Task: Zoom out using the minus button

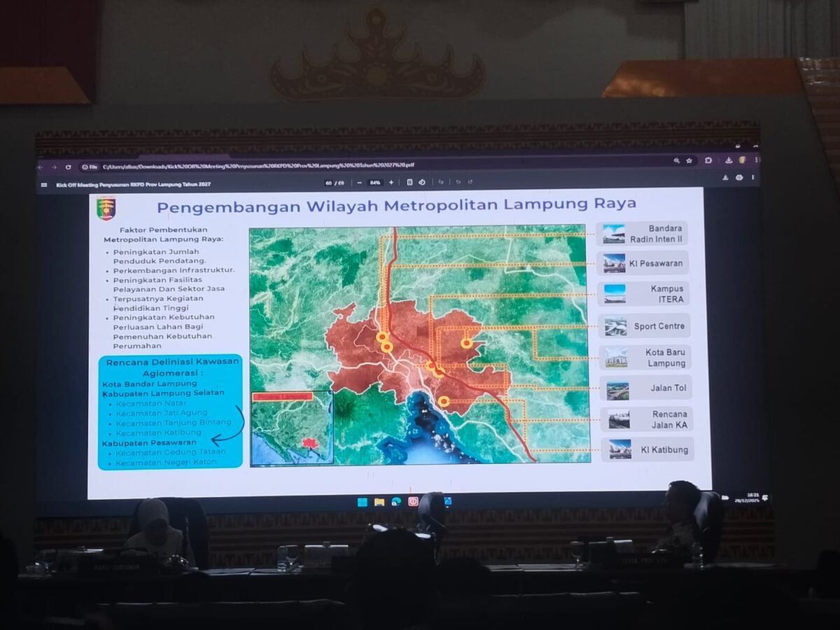Action: tap(359, 183)
